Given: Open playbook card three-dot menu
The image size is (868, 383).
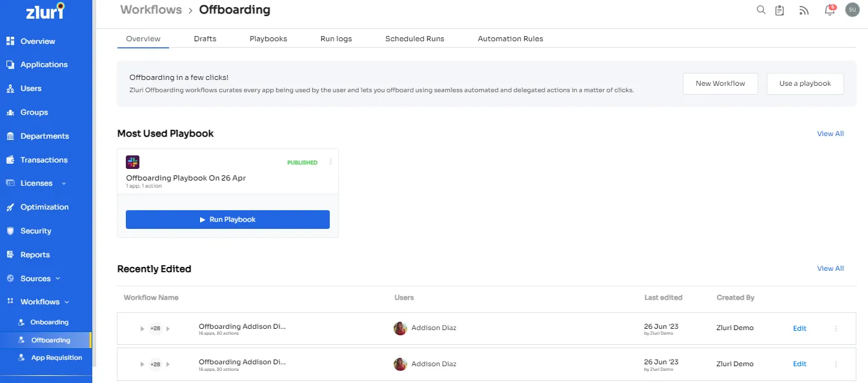Looking at the screenshot, I should point(330,162).
